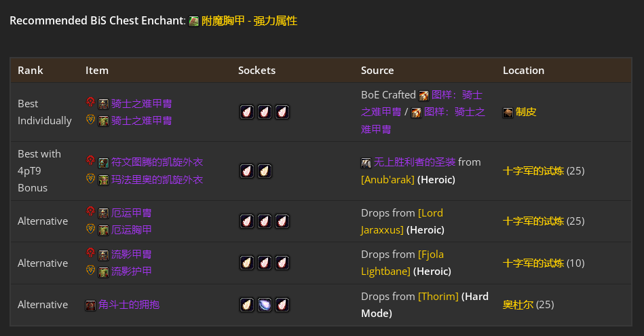The height and width of the screenshot is (336, 644).
Task: Click the Horde faction icon in first row
Action: 90,102
